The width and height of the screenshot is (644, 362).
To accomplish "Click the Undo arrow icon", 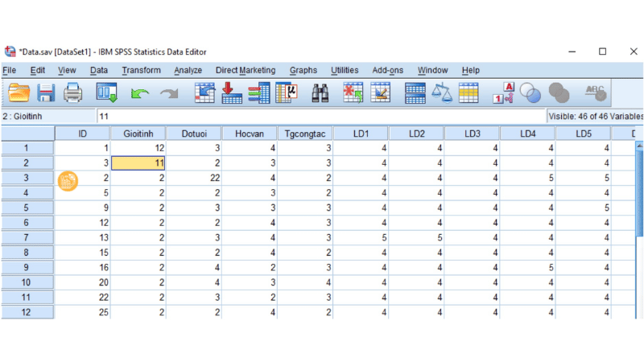I will (x=140, y=93).
